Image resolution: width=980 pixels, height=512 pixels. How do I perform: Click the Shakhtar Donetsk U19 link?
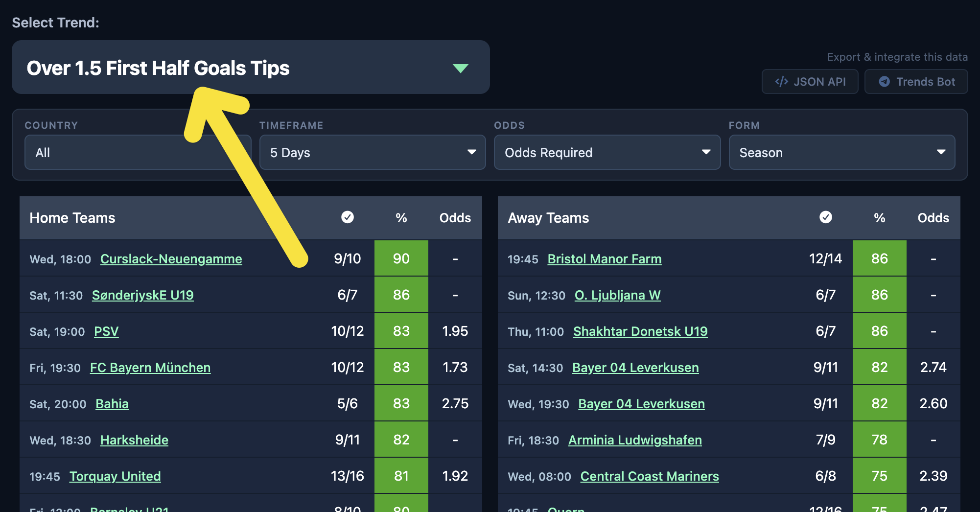[640, 331]
